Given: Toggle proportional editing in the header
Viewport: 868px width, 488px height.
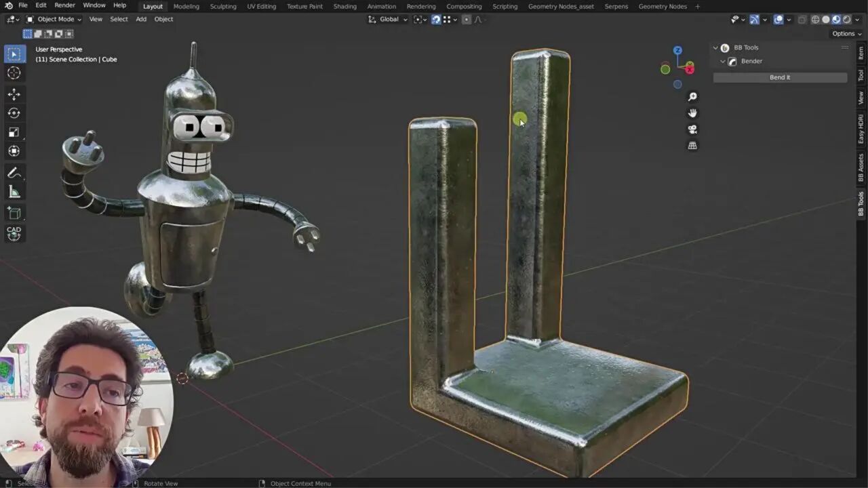Looking at the screenshot, I should coord(467,19).
